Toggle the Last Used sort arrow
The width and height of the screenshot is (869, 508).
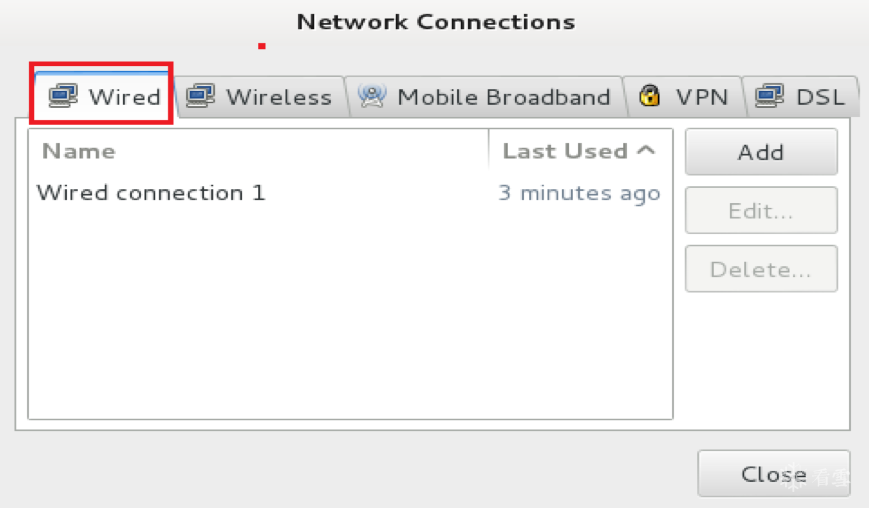(x=646, y=151)
